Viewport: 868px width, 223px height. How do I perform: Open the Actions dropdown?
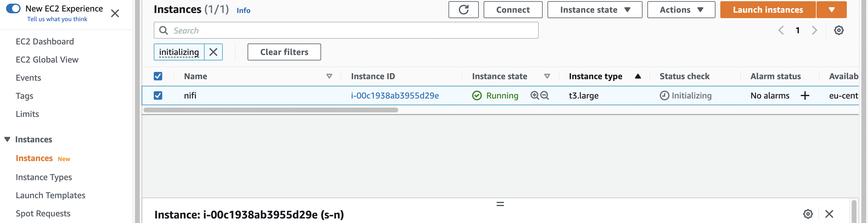click(x=681, y=9)
